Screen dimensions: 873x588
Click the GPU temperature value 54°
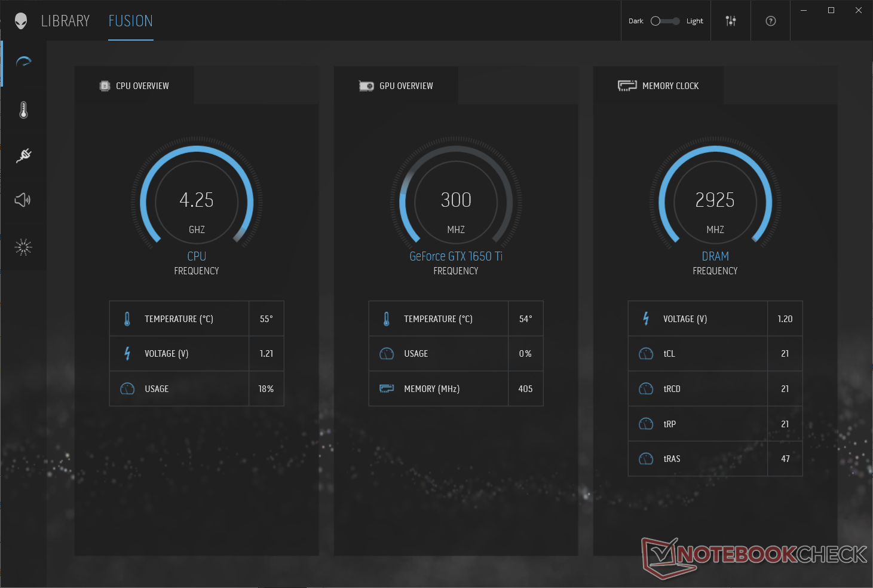526,319
